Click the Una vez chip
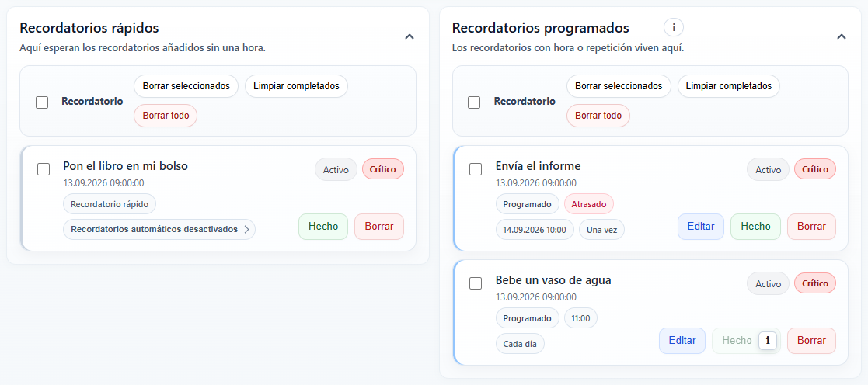This screenshot has height=385, width=868. coord(601,229)
